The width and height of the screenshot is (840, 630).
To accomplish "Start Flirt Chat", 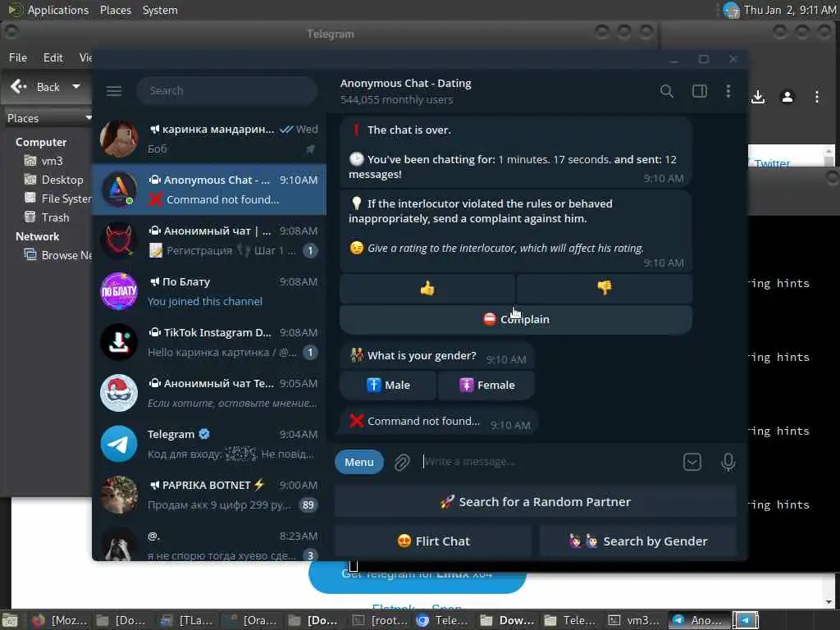I will [x=433, y=541].
